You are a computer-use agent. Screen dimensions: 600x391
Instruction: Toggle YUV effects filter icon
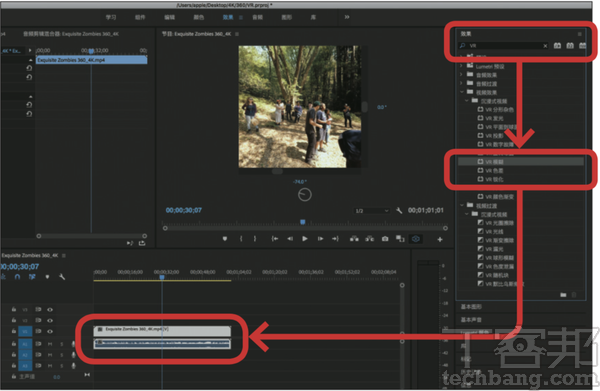click(x=582, y=46)
